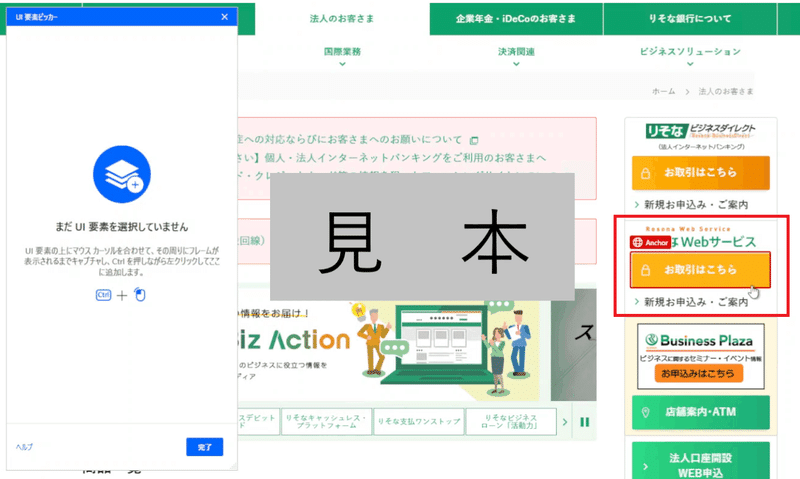Open Webサービス 新規お申込み・ご案内 link
The height and width of the screenshot is (479, 800).
coord(695,302)
